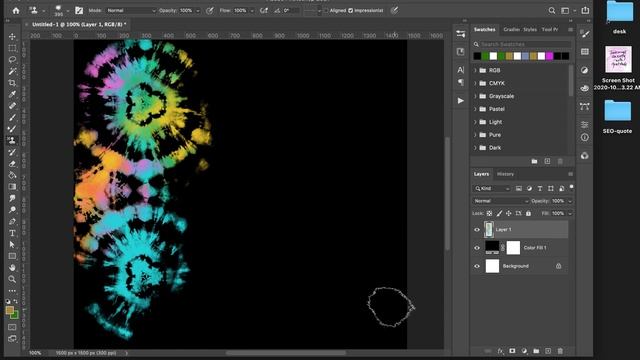Screen dimensions: 640x360
Task: Select the Eyedropper tool
Action: coord(12,94)
